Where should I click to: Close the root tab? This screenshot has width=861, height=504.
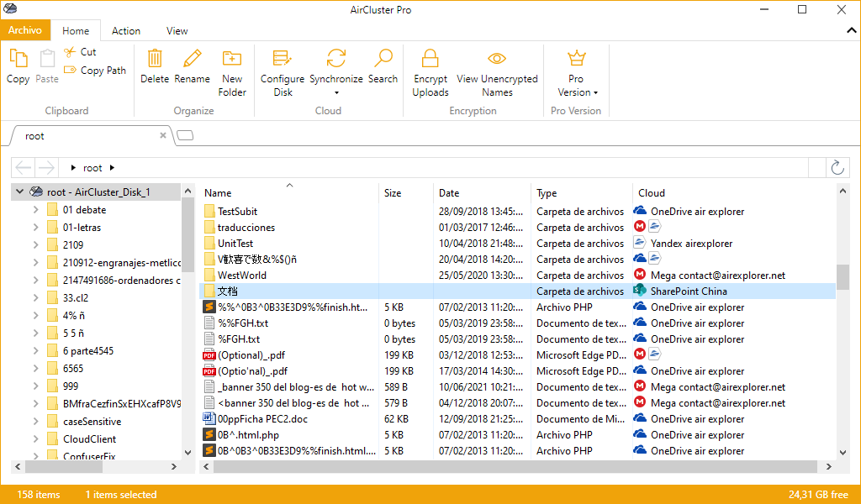163,135
